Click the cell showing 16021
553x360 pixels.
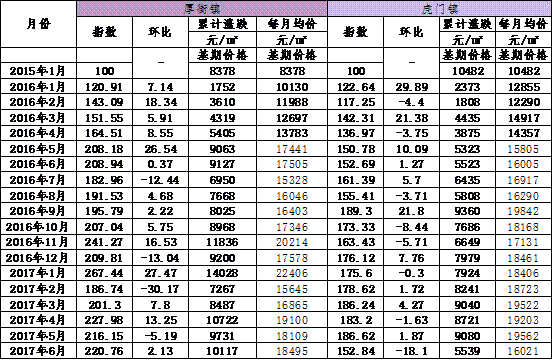tap(524, 351)
